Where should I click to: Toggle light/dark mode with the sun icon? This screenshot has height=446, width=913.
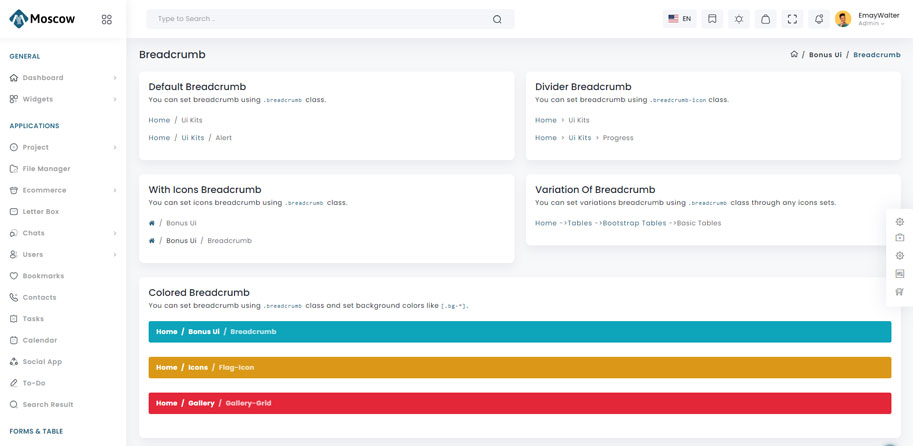click(739, 19)
